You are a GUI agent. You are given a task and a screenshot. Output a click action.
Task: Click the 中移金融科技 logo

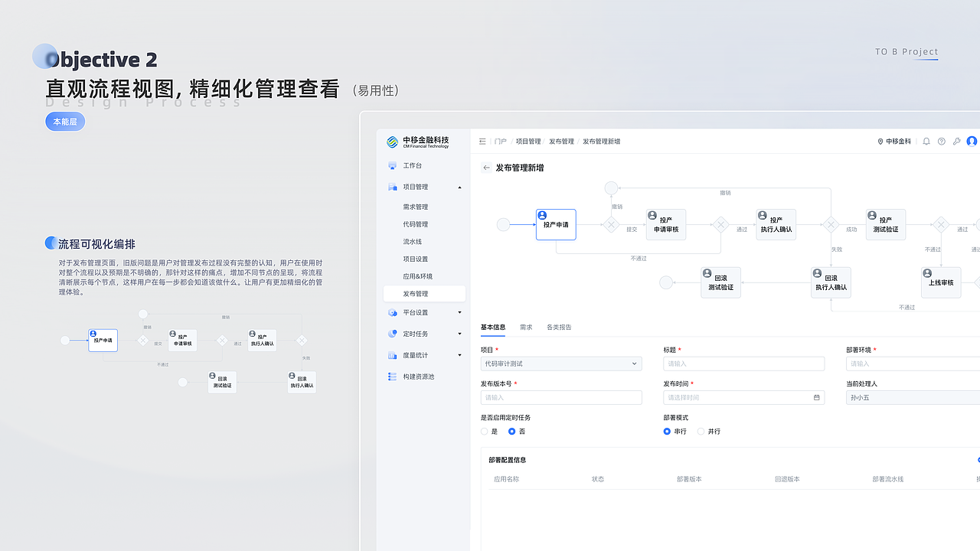[x=418, y=142]
